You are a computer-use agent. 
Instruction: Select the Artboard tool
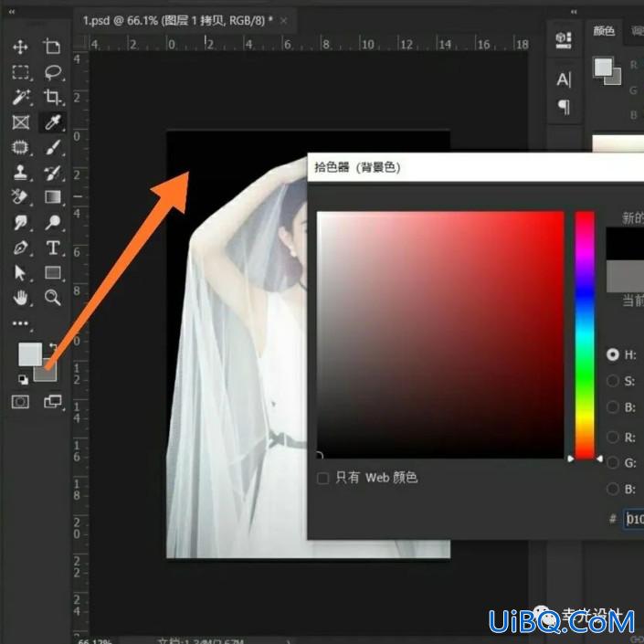[52, 47]
